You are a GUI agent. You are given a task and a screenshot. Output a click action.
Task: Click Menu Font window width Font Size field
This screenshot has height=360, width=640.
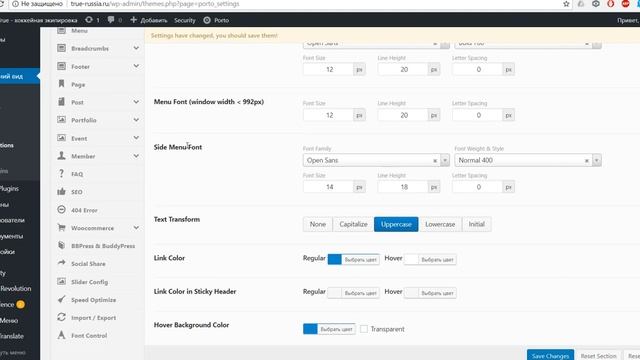coord(329,115)
